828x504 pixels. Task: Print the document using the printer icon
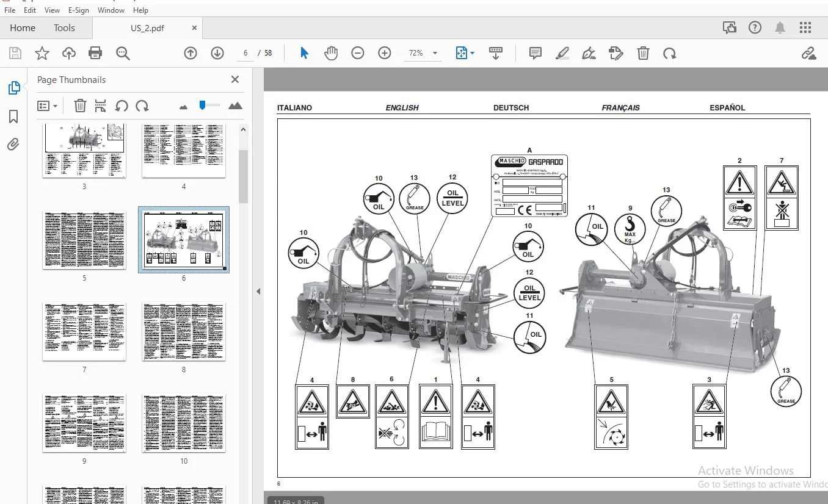[95, 53]
